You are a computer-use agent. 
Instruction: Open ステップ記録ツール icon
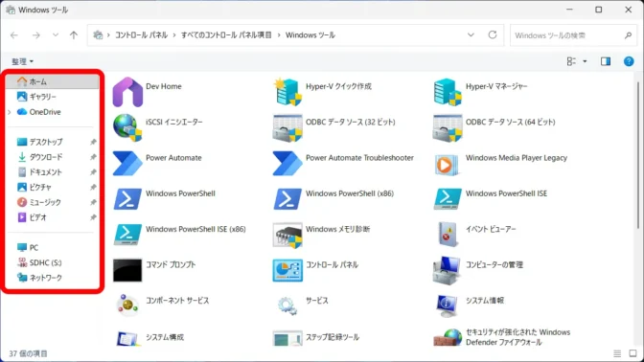tap(287, 339)
